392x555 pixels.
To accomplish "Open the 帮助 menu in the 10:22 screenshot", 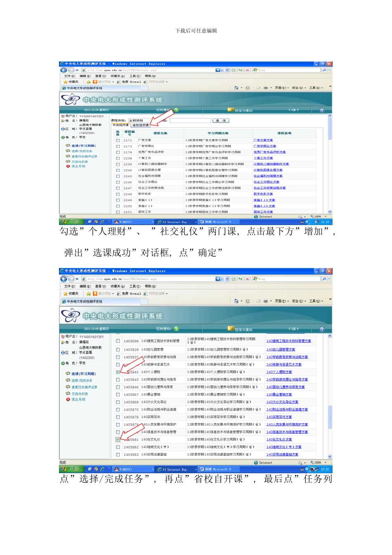I will 150,286.
